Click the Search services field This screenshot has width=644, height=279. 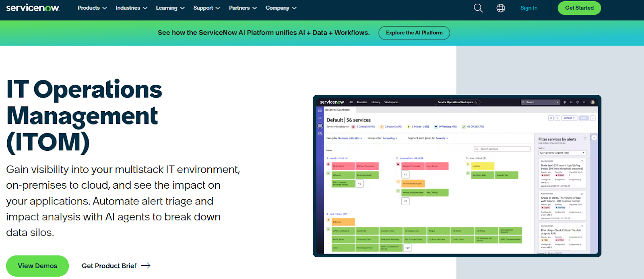click(x=502, y=149)
